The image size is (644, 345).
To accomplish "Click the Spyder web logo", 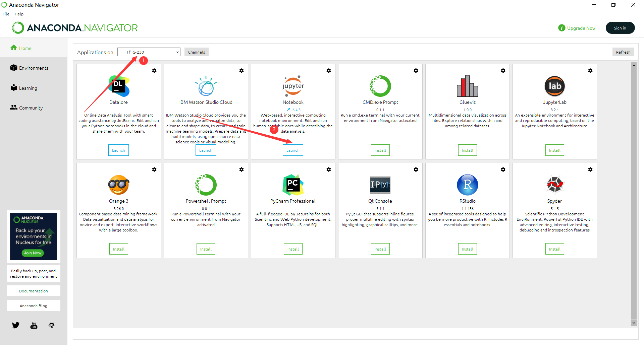I will [x=555, y=185].
